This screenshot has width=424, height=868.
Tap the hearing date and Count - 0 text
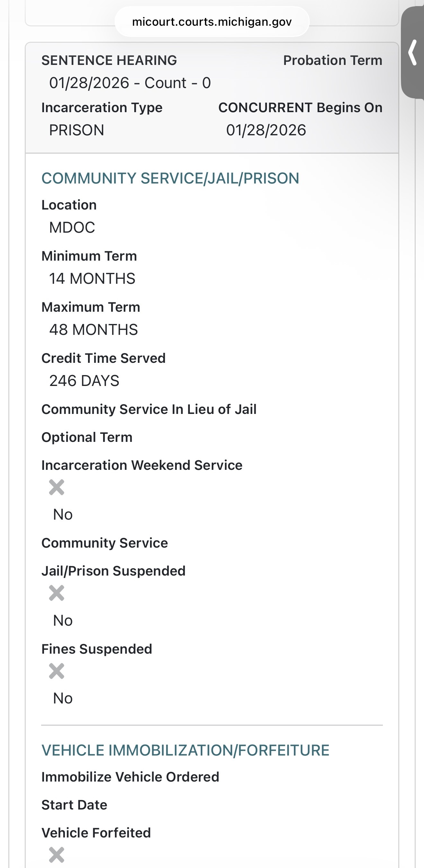pos(130,83)
